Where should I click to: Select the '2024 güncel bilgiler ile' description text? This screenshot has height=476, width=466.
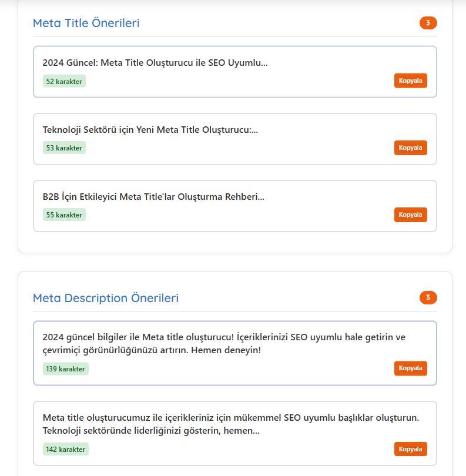(224, 337)
